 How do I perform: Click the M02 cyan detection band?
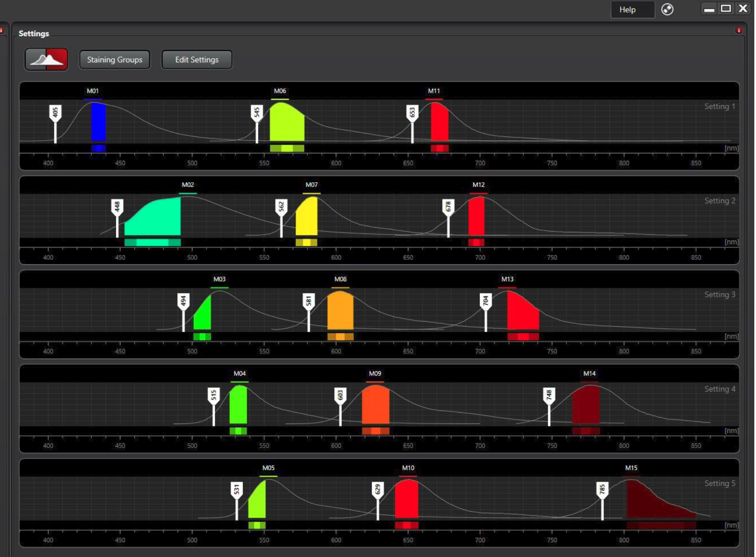coord(153,216)
